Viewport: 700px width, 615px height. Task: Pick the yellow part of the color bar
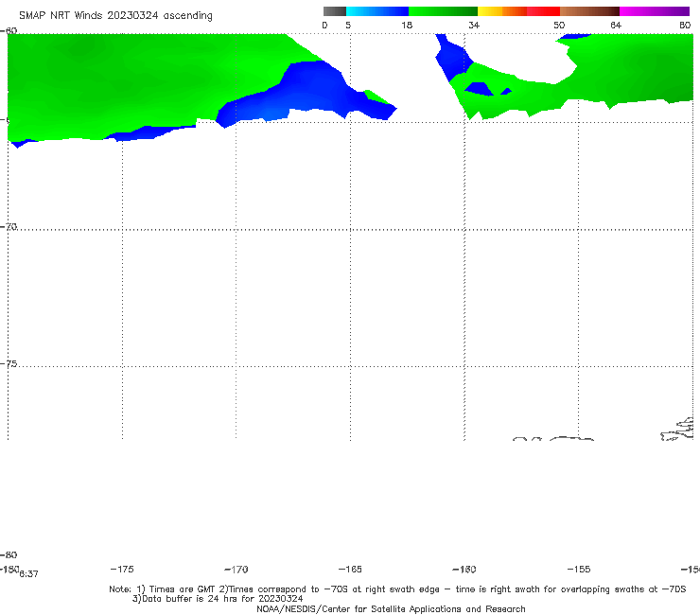click(490, 11)
